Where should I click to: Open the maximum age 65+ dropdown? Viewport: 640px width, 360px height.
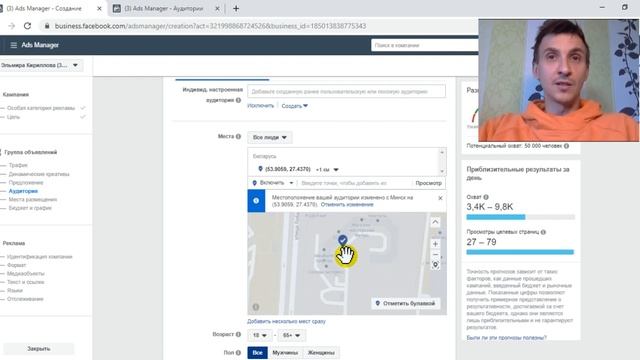tap(291, 336)
